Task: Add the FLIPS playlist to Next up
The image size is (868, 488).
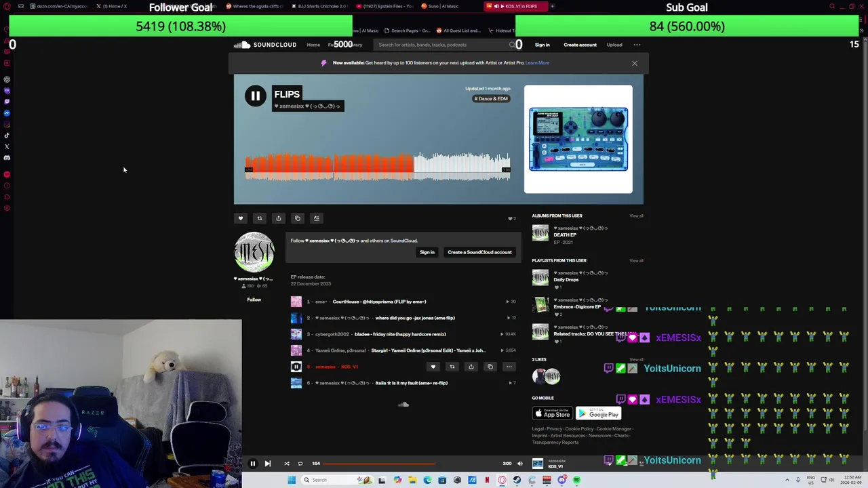Action: coord(316,218)
